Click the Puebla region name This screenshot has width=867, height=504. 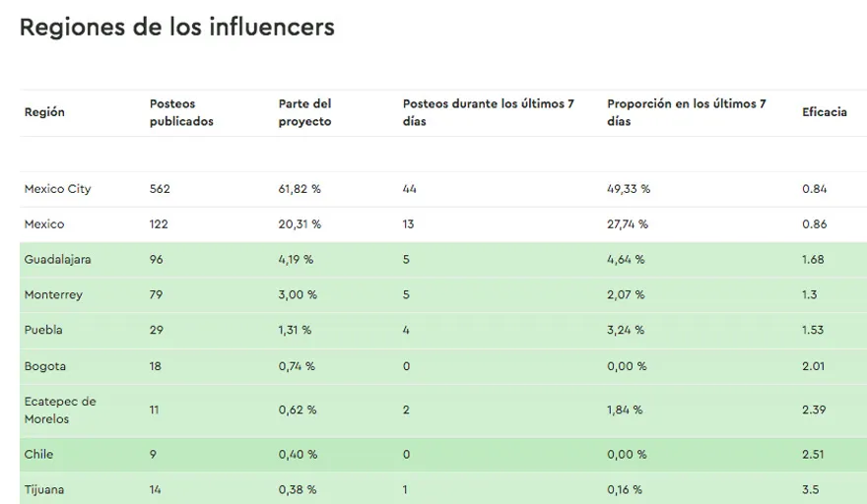[43, 331]
